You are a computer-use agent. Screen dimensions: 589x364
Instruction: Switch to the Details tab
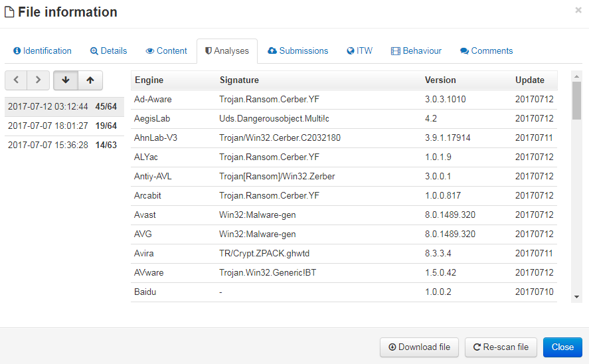[108, 50]
